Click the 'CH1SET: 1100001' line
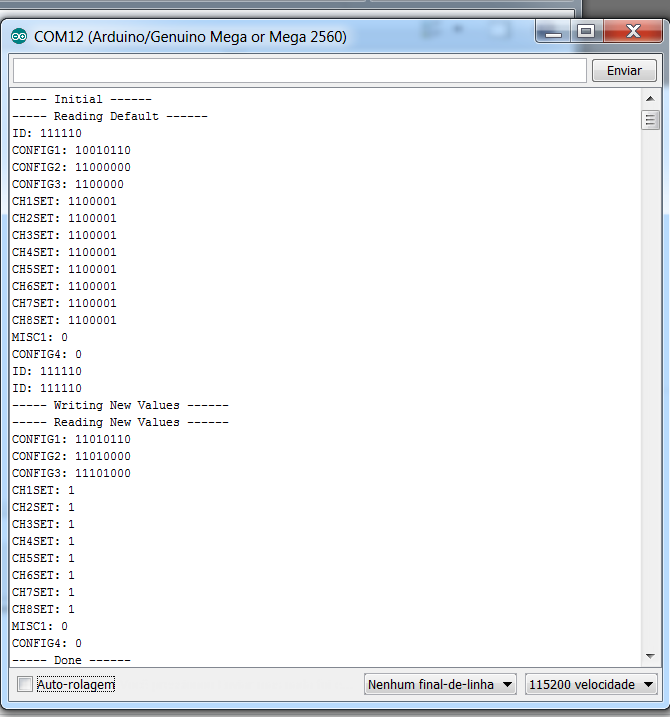Screen dimensions: 670x717 click(x=64, y=201)
